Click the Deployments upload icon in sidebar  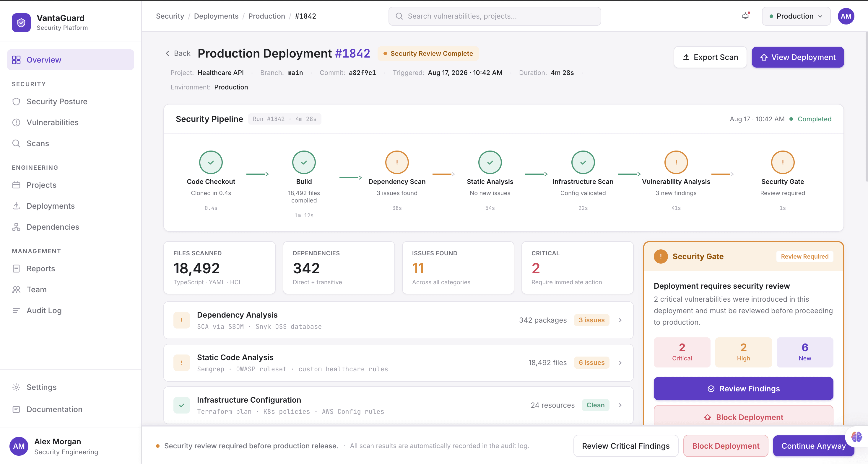[16, 206]
